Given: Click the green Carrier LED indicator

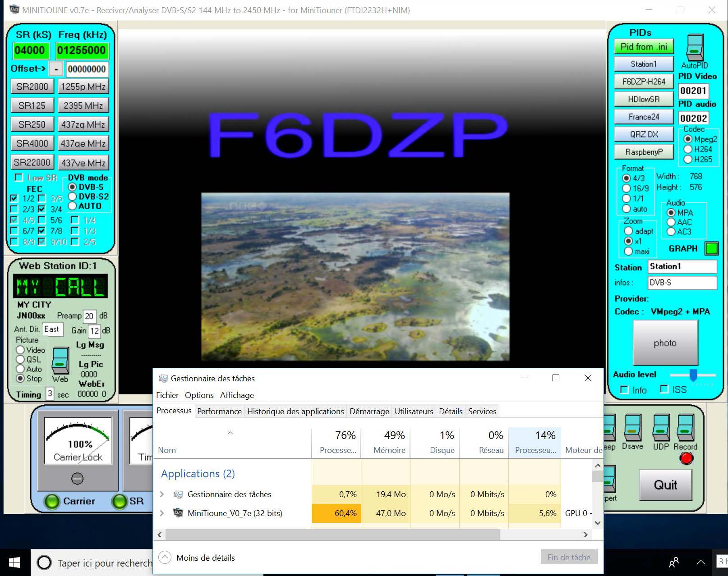Looking at the screenshot, I should [x=52, y=501].
